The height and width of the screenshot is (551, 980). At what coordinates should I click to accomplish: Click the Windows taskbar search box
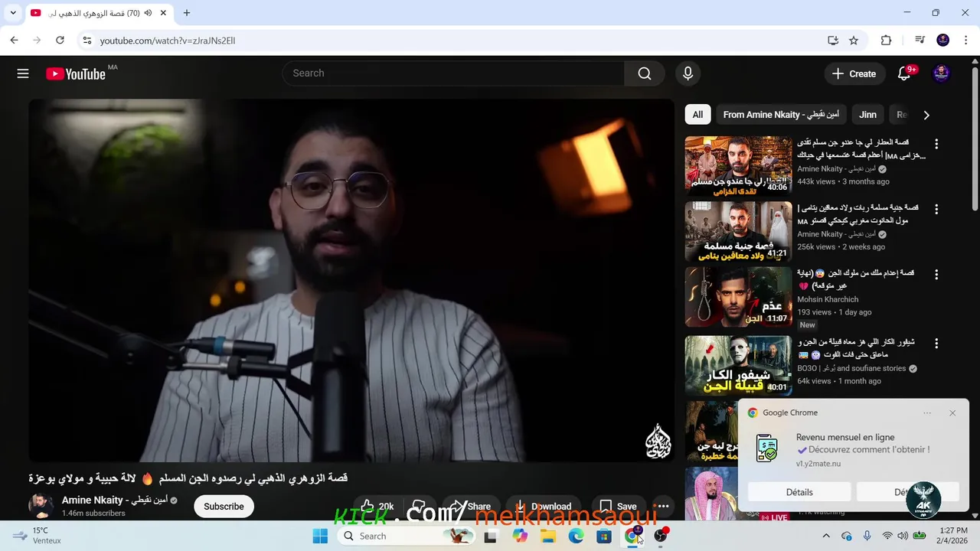pyautogui.click(x=406, y=536)
